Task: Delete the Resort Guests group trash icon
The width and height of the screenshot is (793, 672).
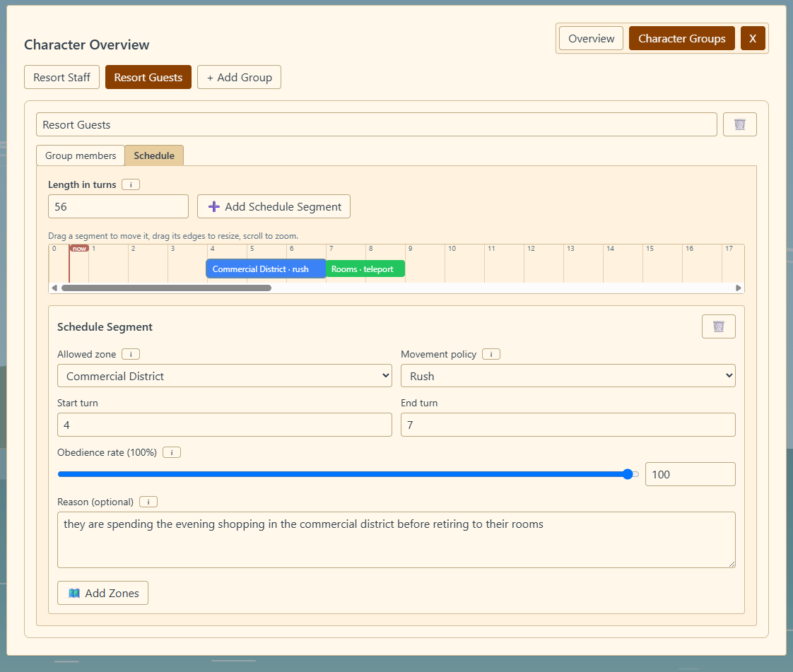Action: (x=739, y=124)
